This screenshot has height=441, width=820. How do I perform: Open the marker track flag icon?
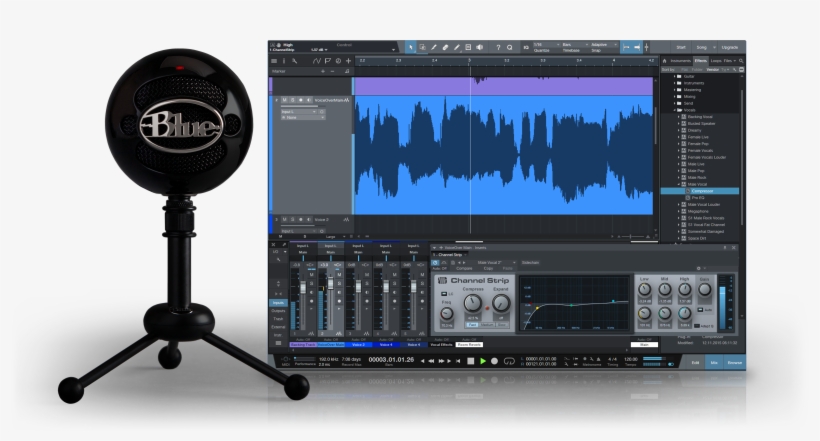(x=327, y=61)
